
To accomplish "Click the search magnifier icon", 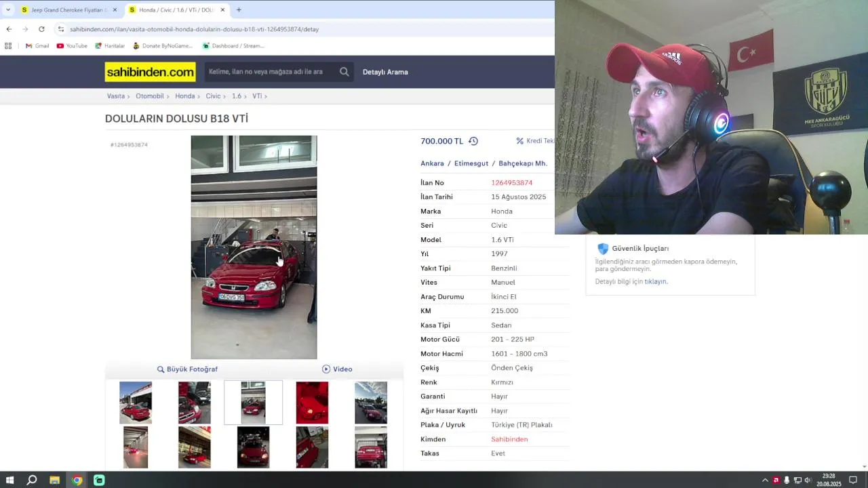I will coord(344,72).
